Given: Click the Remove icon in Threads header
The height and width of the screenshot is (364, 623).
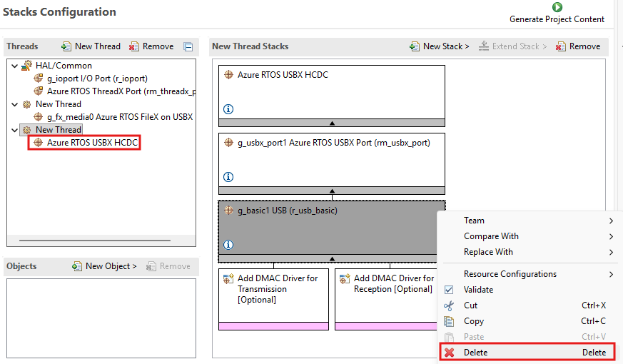Looking at the screenshot, I should tap(134, 46).
